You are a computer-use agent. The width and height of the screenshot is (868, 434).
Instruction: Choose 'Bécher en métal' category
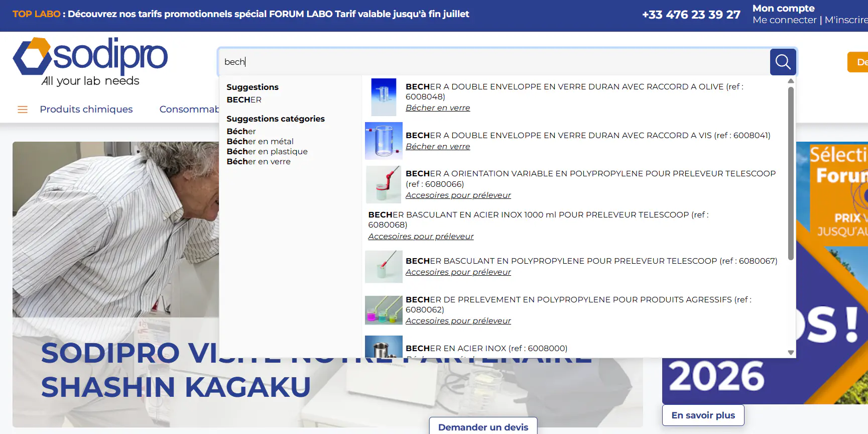click(x=260, y=141)
